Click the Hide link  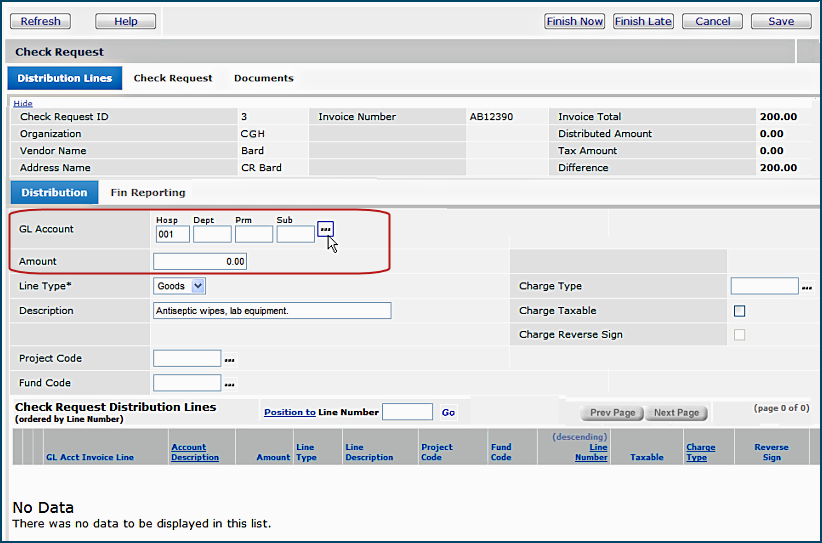[x=22, y=103]
